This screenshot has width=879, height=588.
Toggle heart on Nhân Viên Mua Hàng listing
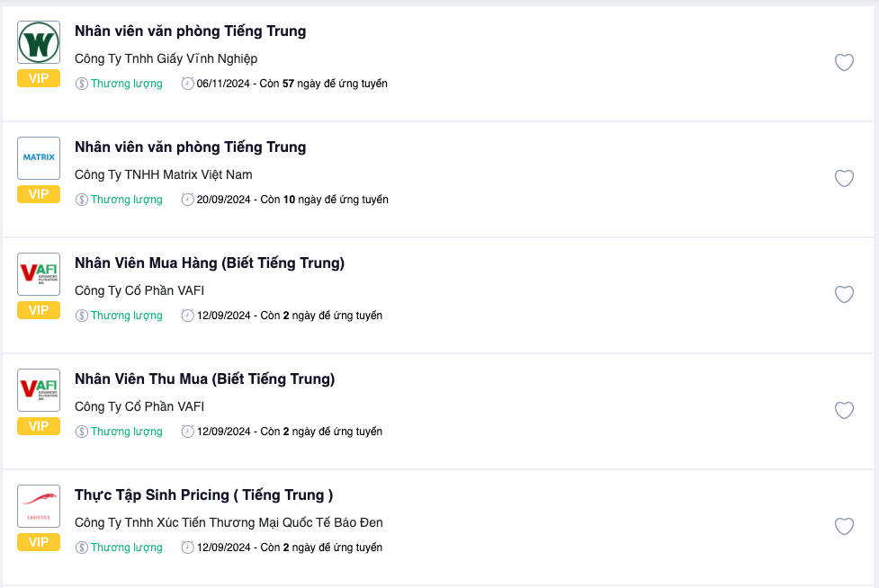[844, 294]
